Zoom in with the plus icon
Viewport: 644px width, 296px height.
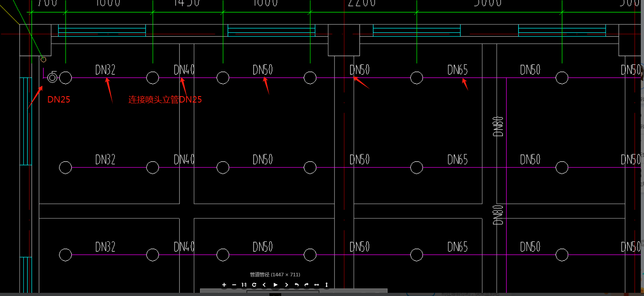(224, 285)
